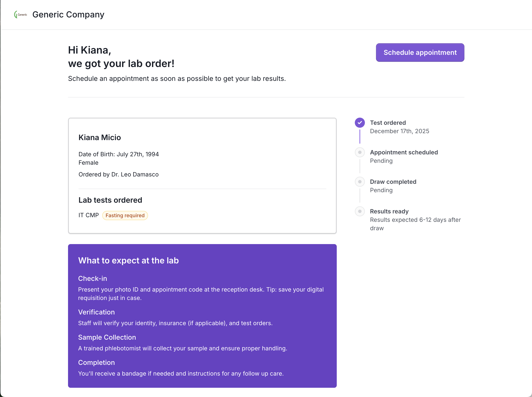The width and height of the screenshot is (532, 397).
Task: Click the IT CMP lab test name
Action: pyautogui.click(x=89, y=215)
